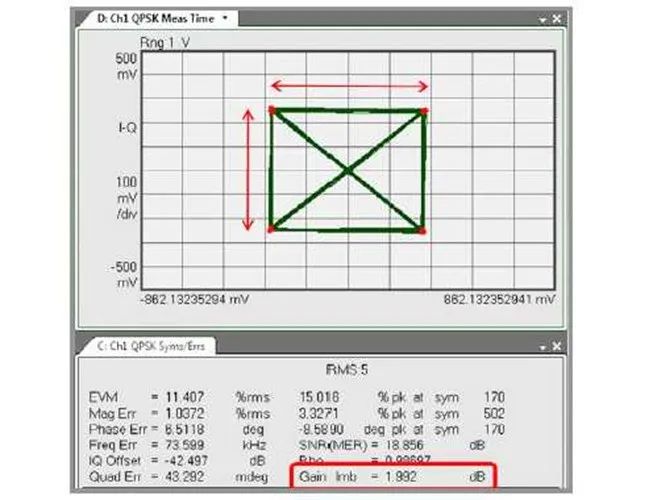Click the left X-axis value -862.13 mV
The image size is (646, 500).
pyautogui.click(x=195, y=299)
